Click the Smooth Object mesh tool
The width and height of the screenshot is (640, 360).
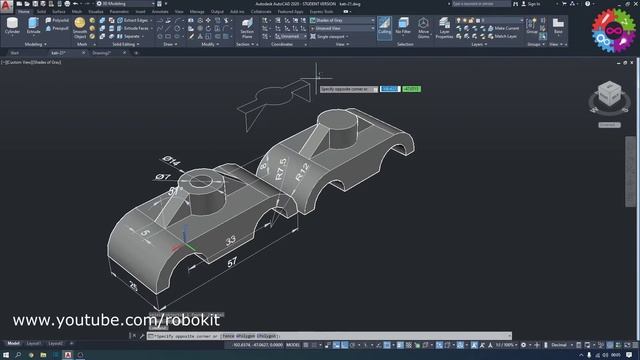(x=80, y=27)
